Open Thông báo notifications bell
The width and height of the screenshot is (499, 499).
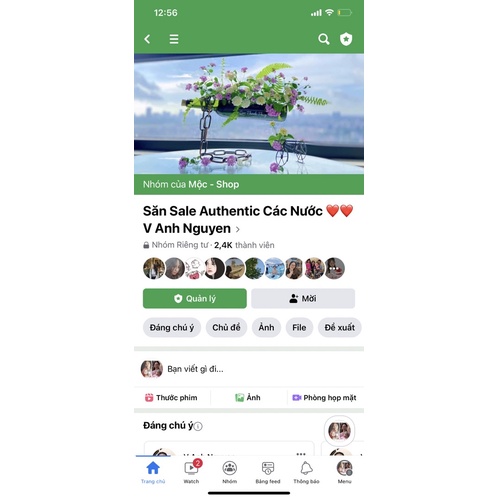tap(306, 468)
